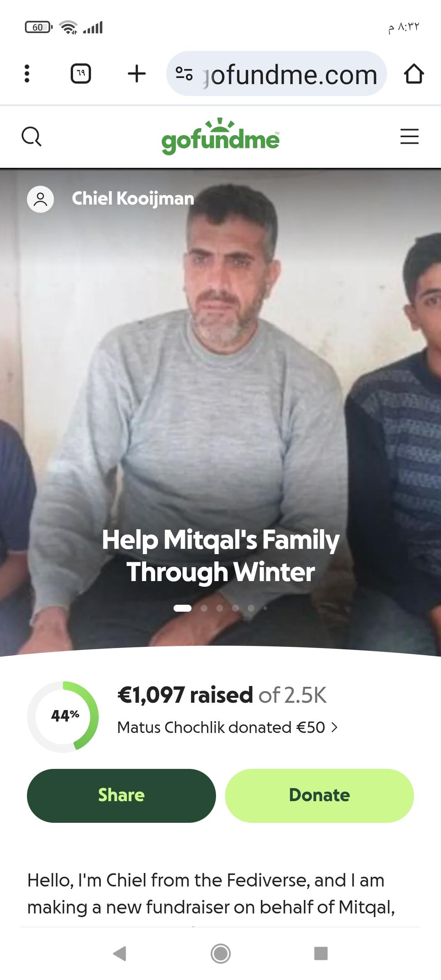
Task: Tap the organizer profile avatar icon
Action: (40, 199)
